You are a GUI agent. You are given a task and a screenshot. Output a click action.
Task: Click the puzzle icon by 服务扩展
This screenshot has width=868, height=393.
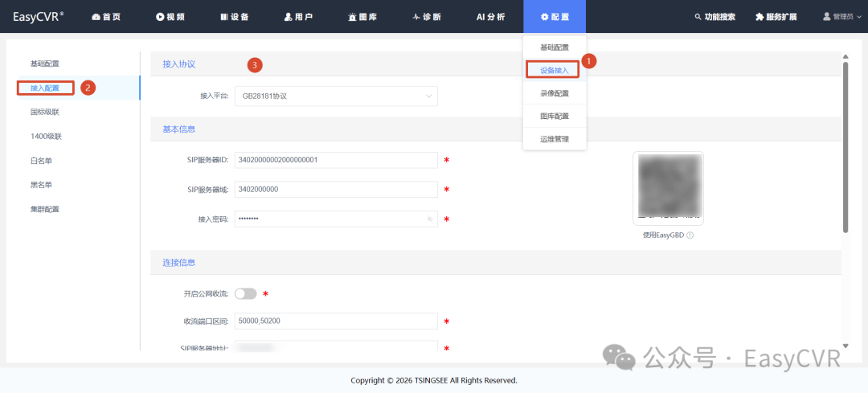pos(759,17)
